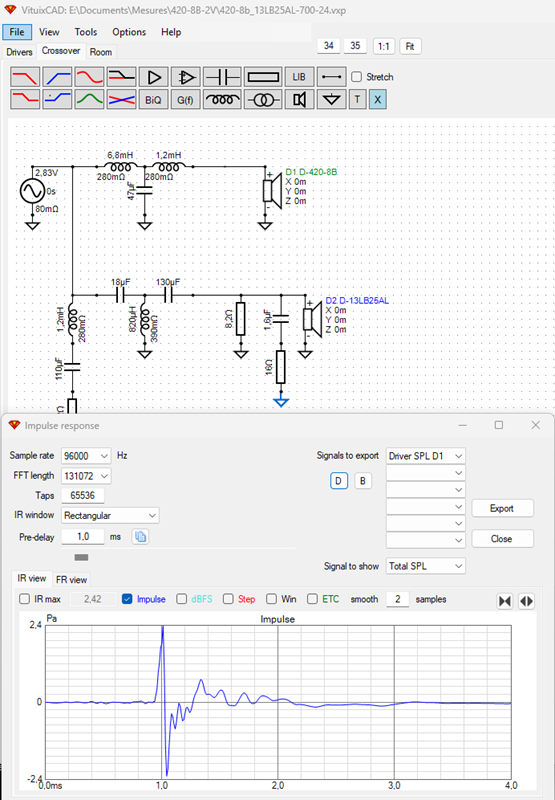Add buffer amplifier triangle
The height and width of the screenshot is (800, 555).
154,77
